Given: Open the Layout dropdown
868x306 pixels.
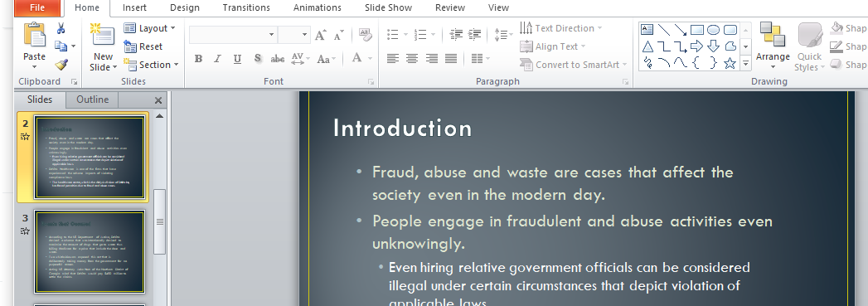Looking at the screenshot, I should coord(149,28).
